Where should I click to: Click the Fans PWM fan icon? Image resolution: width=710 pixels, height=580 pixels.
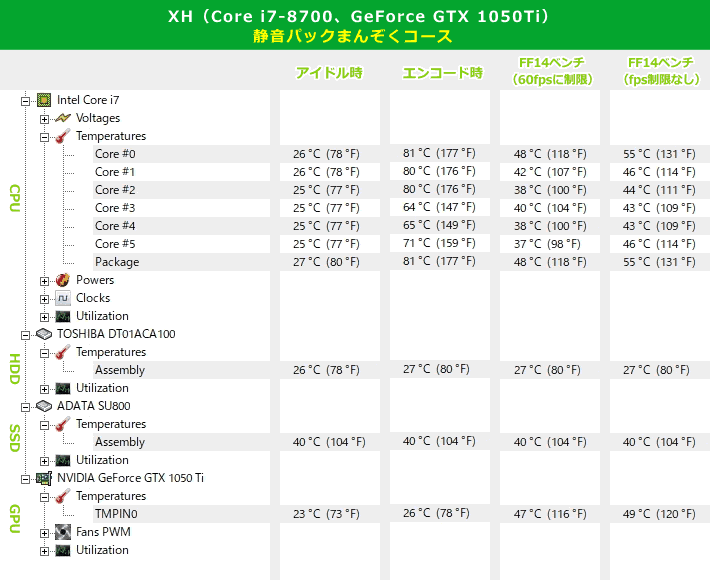point(62,532)
